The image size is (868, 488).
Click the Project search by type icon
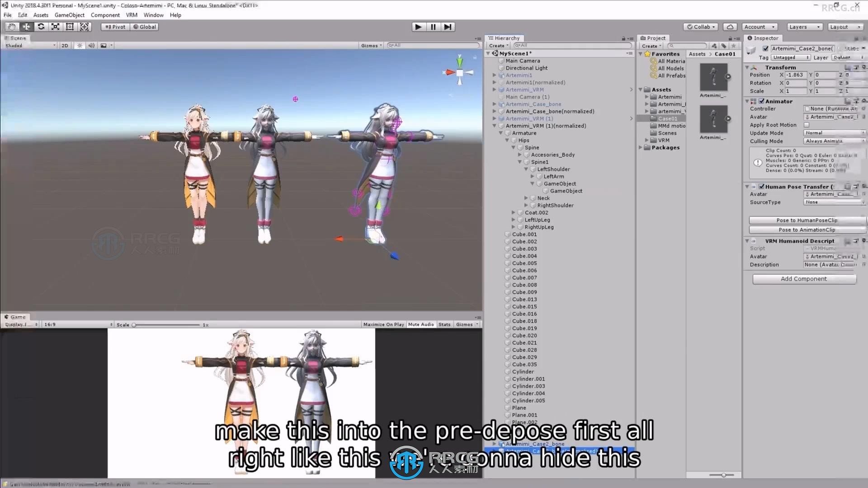click(x=714, y=46)
